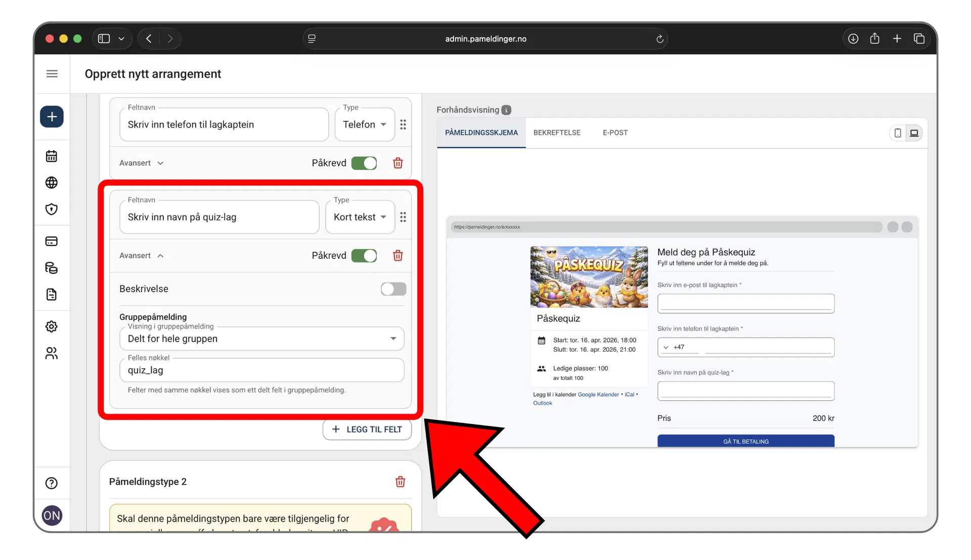Switch to the Bekreftelse tab
Screen dimensions: 971x560
557,133
